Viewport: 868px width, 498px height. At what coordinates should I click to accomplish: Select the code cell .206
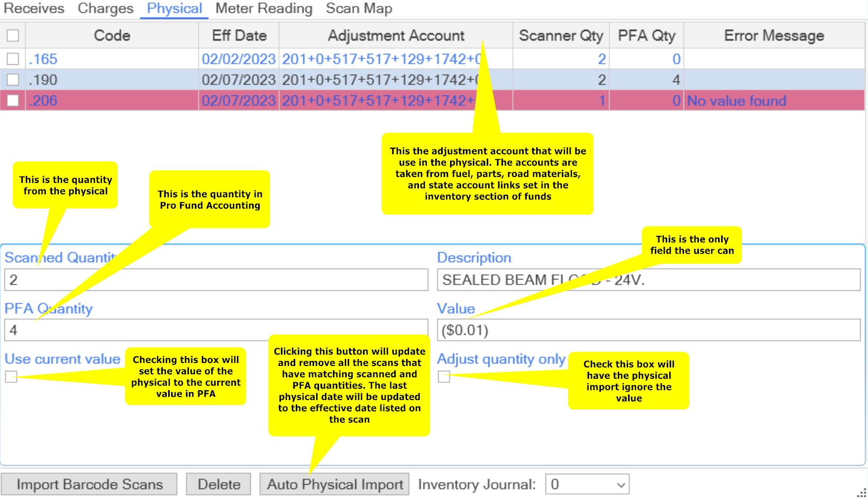(112, 100)
